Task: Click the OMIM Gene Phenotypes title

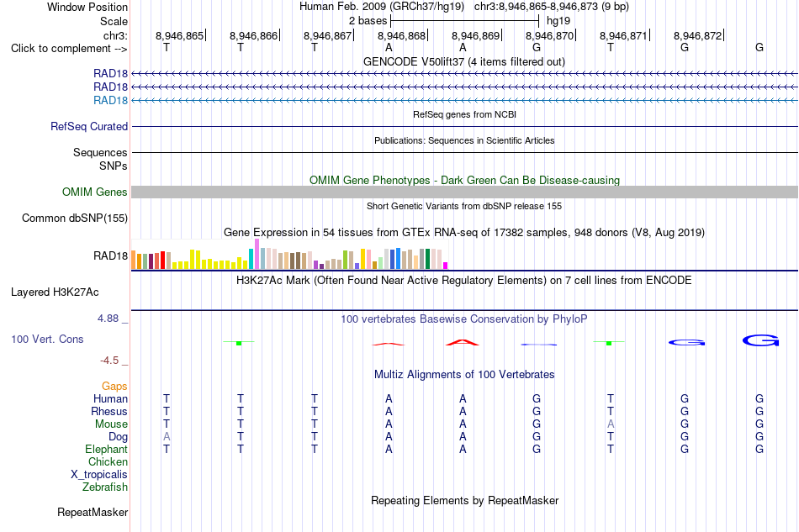Action: point(464,180)
